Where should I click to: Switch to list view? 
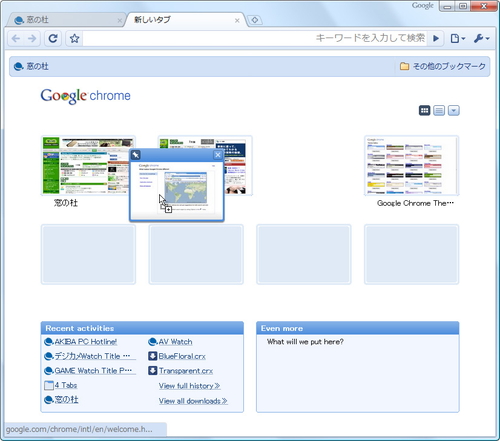(x=439, y=110)
